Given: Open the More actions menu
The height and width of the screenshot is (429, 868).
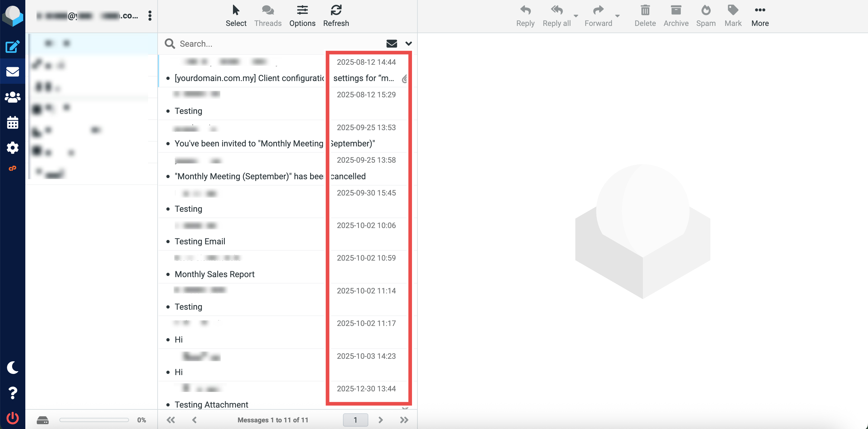Looking at the screenshot, I should (760, 15).
